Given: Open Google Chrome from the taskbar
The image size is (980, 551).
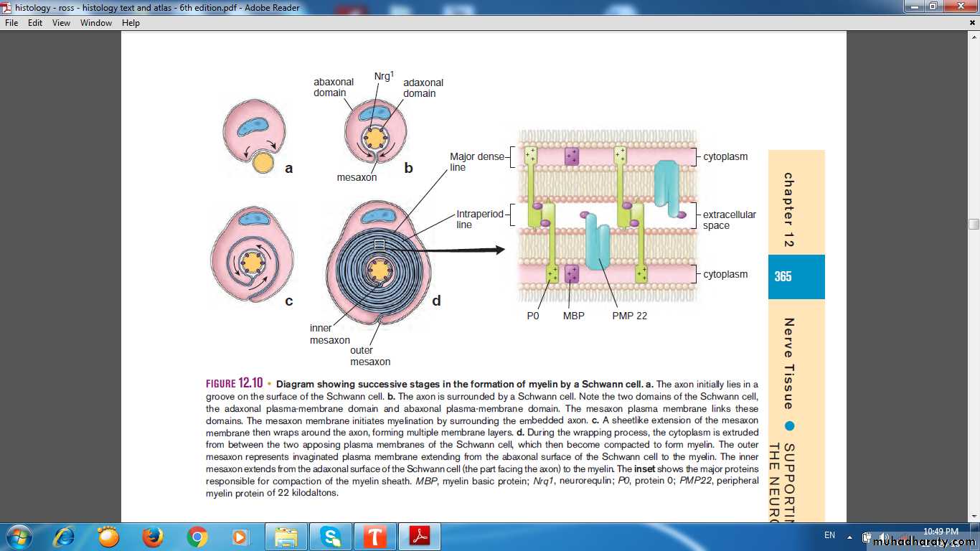Looking at the screenshot, I should coord(197,537).
